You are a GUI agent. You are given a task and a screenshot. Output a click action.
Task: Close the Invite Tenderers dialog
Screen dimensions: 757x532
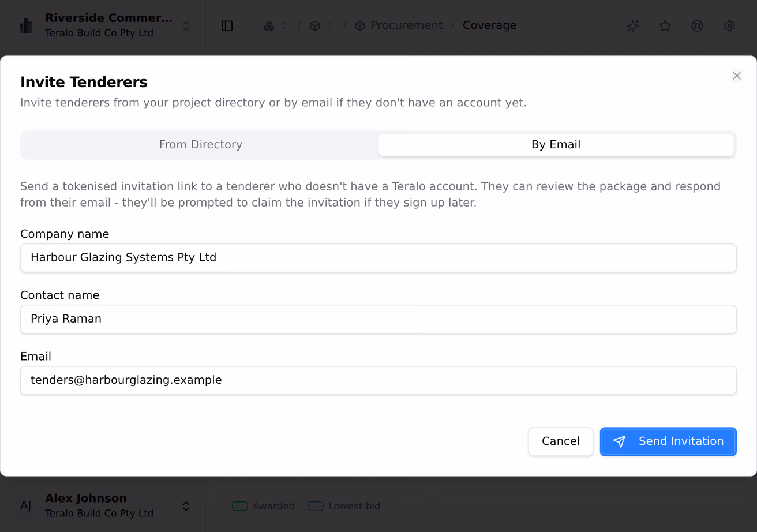pyautogui.click(x=737, y=76)
